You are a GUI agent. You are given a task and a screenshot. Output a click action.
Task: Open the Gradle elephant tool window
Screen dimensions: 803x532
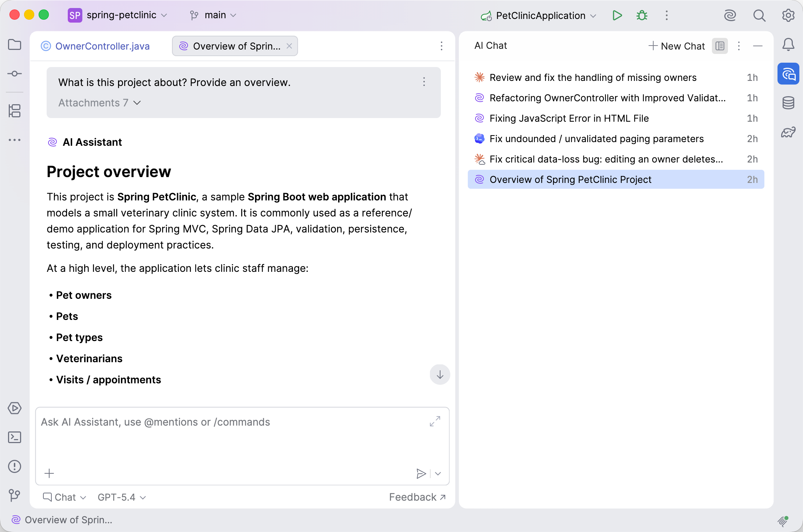pyautogui.click(x=788, y=132)
